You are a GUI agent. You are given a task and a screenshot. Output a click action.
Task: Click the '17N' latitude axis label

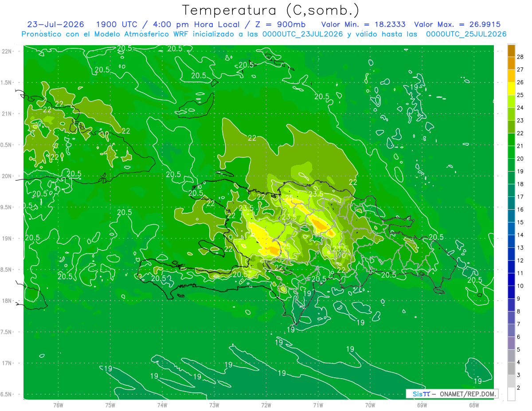coord(6,363)
